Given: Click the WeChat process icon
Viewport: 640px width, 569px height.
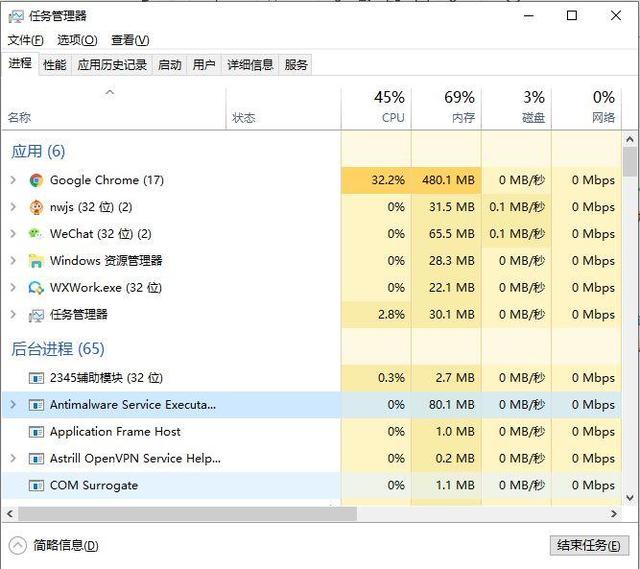Looking at the screenshot, I should click(x=36, y=234).
